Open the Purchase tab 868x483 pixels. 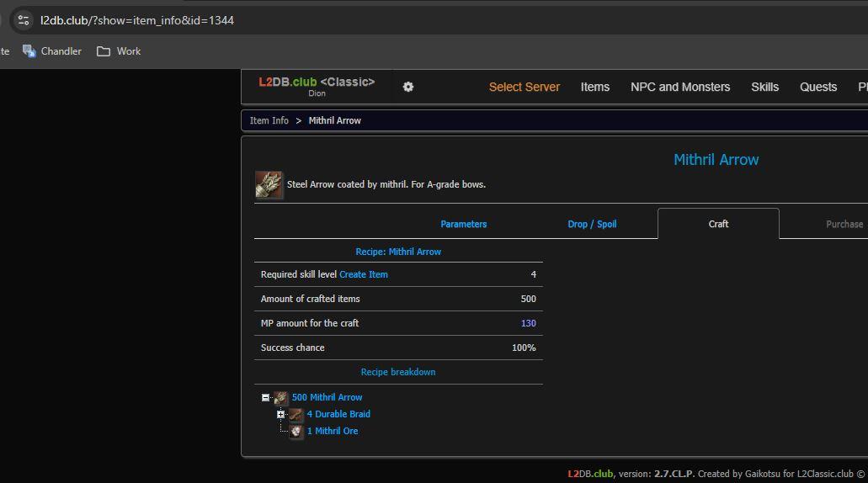844,224
